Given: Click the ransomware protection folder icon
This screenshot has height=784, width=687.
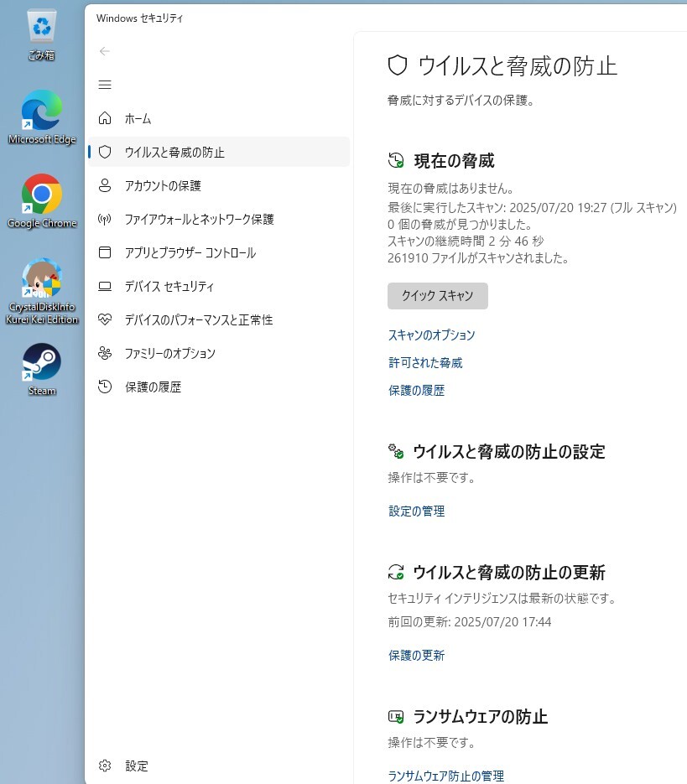Looking at the screenshot, I should point(396,716).
